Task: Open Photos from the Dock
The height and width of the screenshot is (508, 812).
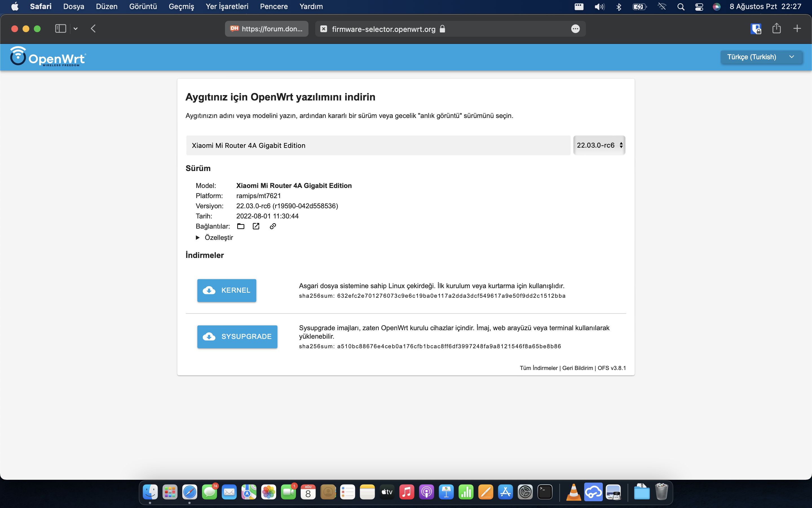Action: (268, 492)
